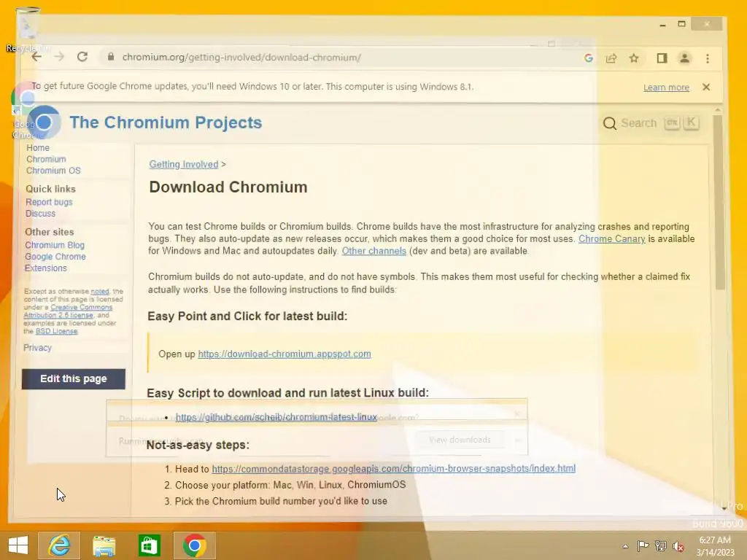747x560 pixels.
Task: Click the padlock site info icon
Action: [x=111, y=57]
